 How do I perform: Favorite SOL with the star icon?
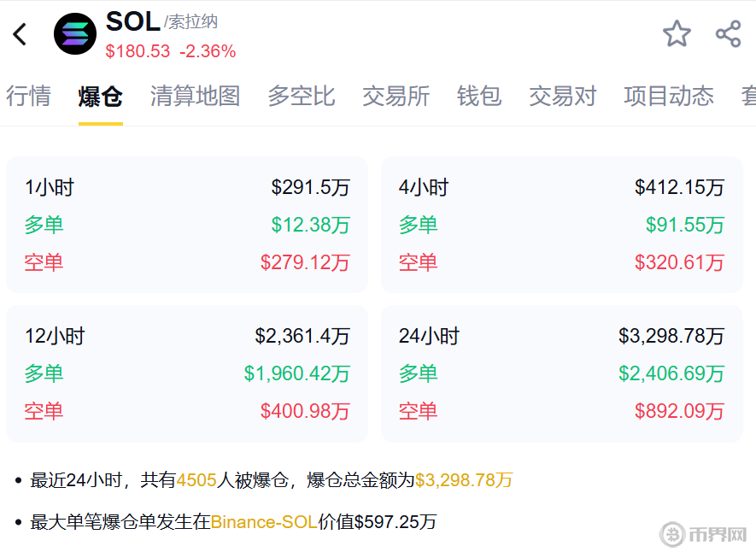(x=677, y=34)
